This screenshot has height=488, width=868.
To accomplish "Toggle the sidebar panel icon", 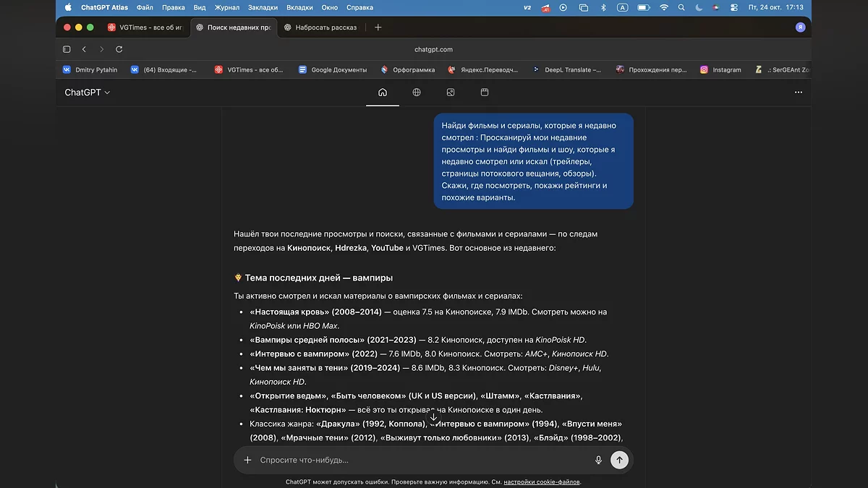I will point(67,49).
